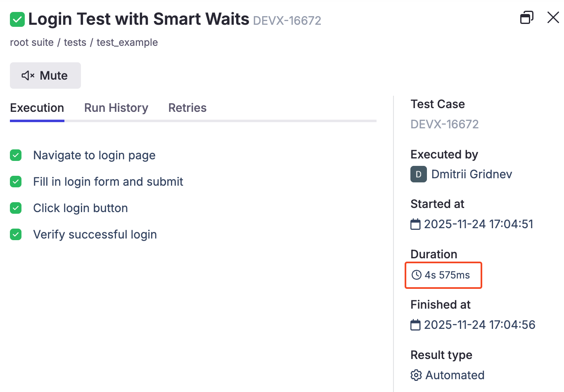Expand the Fill in login form and submit step
This screenshot has height=392, width=564.
[x=108, y=182]
